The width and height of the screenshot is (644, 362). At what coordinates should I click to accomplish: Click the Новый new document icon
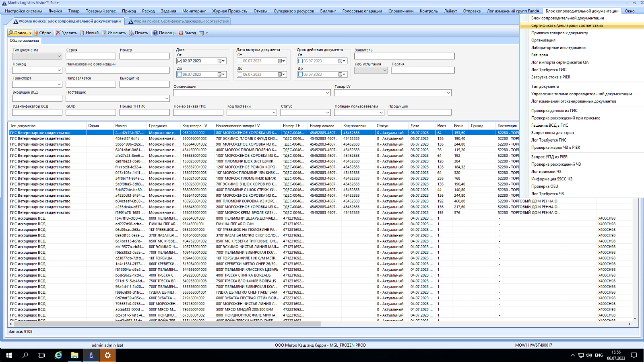[89, 33]
